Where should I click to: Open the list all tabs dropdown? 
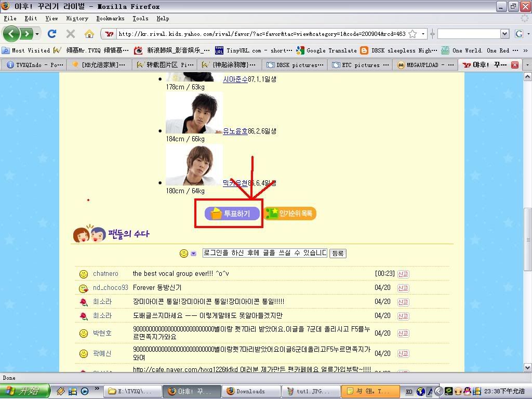click(527, 65)
